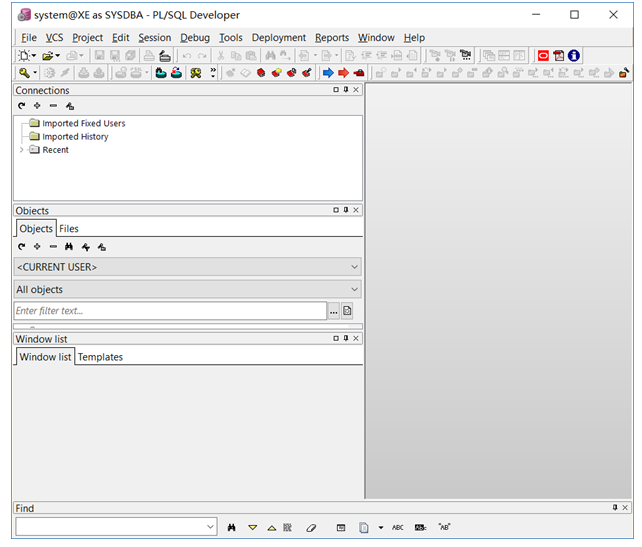Open the Tools menu
The image size is (642, 547).
pyautogui.click(x=231, y=38)
